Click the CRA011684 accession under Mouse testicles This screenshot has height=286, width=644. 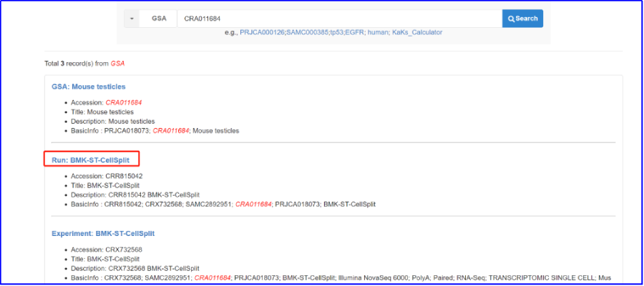pyautogui.click(x=124, y=102)
